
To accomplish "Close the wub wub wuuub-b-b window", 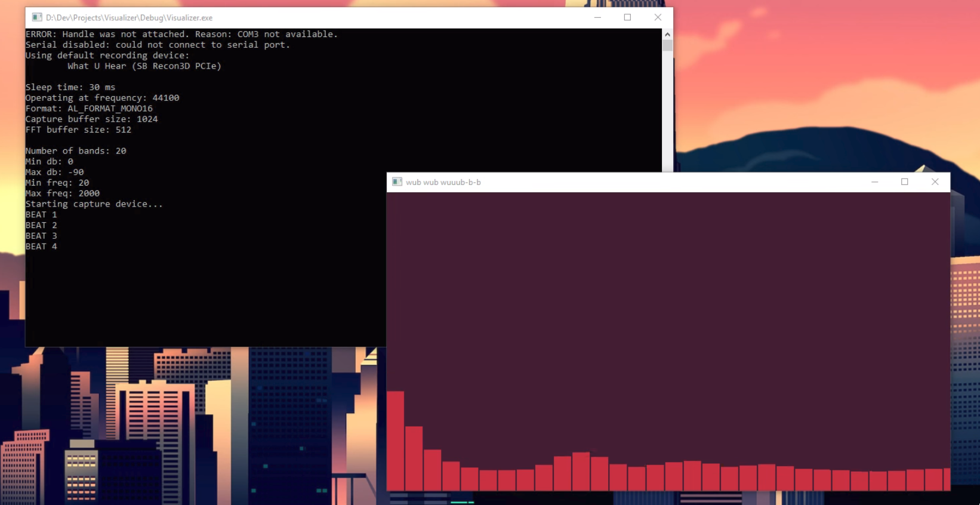I will [x=935, y=182].
